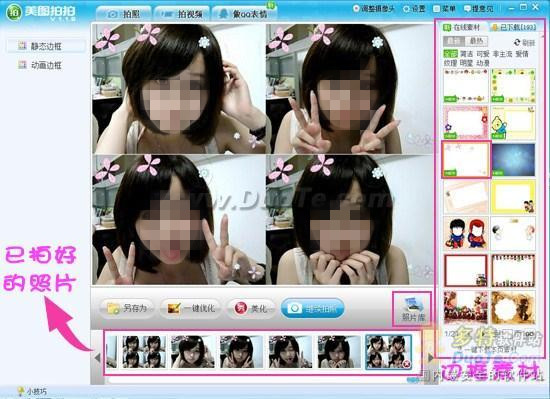Select the 静态边框 static frame option
The image size is (550, 399).
pyautogui.click(x=45, y=46)
